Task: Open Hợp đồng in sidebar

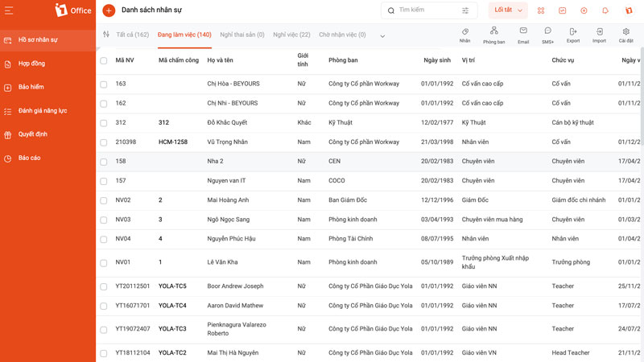Action: 47,64
